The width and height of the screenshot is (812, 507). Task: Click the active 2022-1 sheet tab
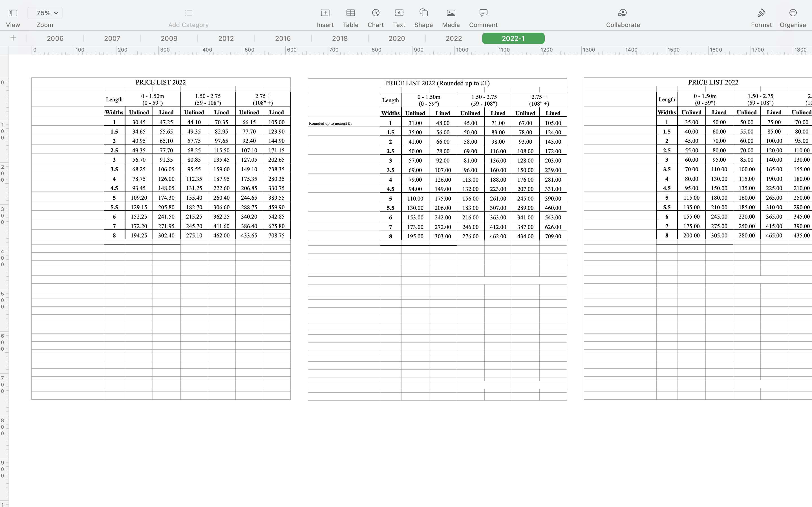click(x=513, y=39)
